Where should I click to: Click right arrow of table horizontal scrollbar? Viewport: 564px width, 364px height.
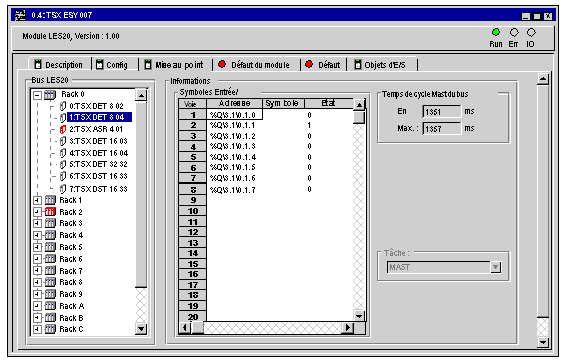point(347,328)
